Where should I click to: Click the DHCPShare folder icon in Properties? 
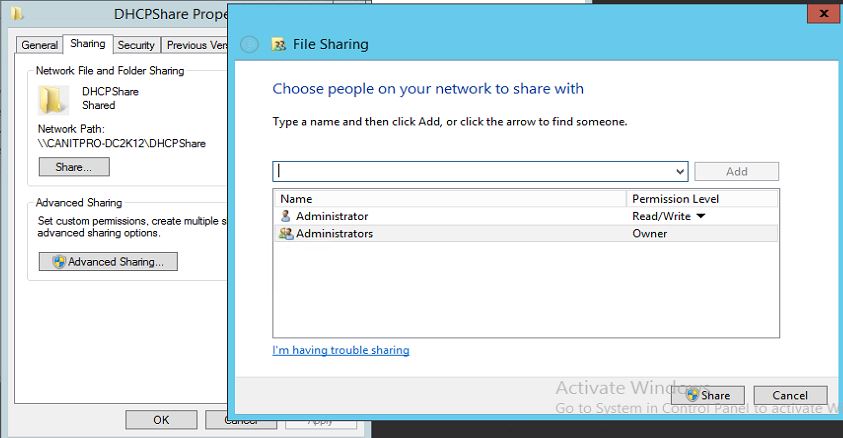pyautogui.click(x=53, y=99)
